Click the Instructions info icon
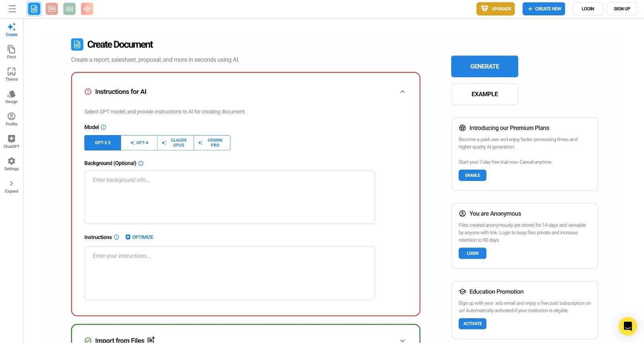The image size is (644, 343). click(117, 237)
